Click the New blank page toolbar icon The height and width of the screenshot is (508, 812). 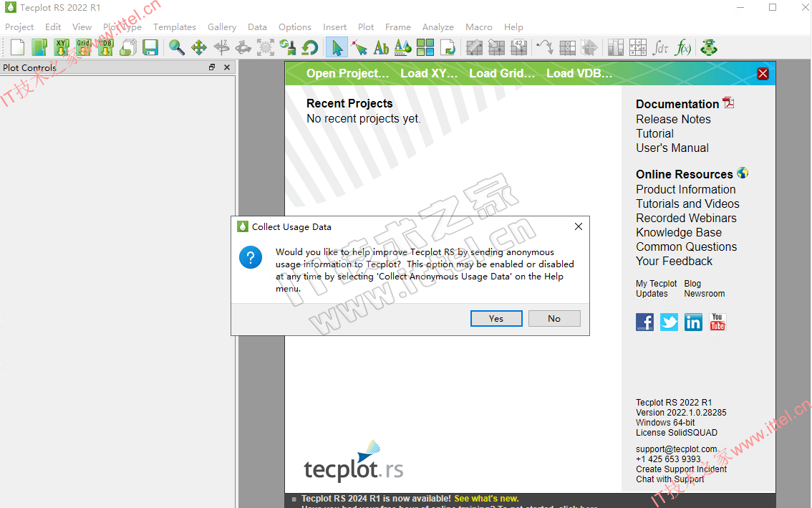click(18, 48)
